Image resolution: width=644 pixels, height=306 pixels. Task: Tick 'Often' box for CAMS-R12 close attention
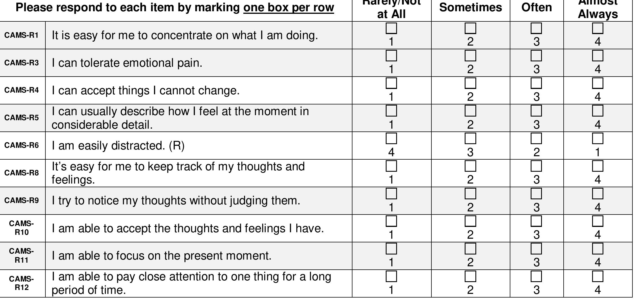click(x=536, y=276)
